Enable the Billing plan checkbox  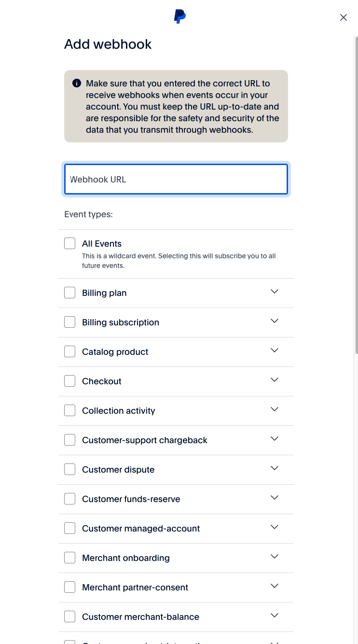70,293
